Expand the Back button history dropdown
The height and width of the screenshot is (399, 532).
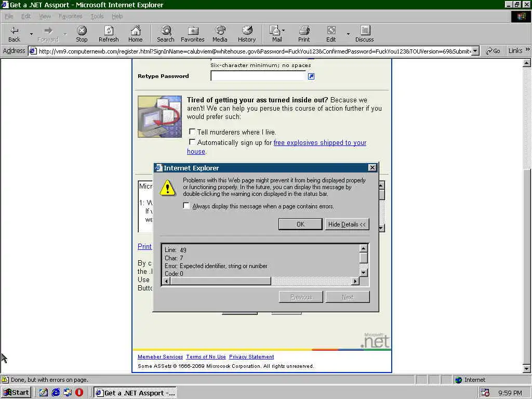pos(31,34)
